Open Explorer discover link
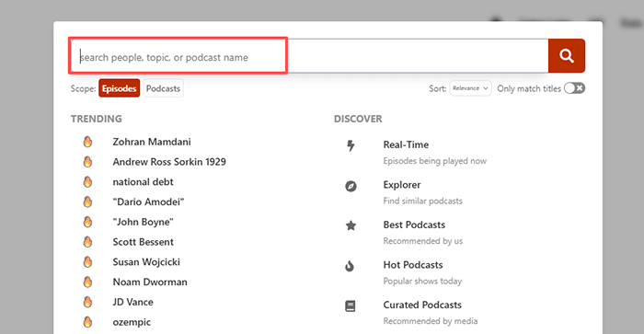Viewport: 644px width, 334px height. (402, 185)
